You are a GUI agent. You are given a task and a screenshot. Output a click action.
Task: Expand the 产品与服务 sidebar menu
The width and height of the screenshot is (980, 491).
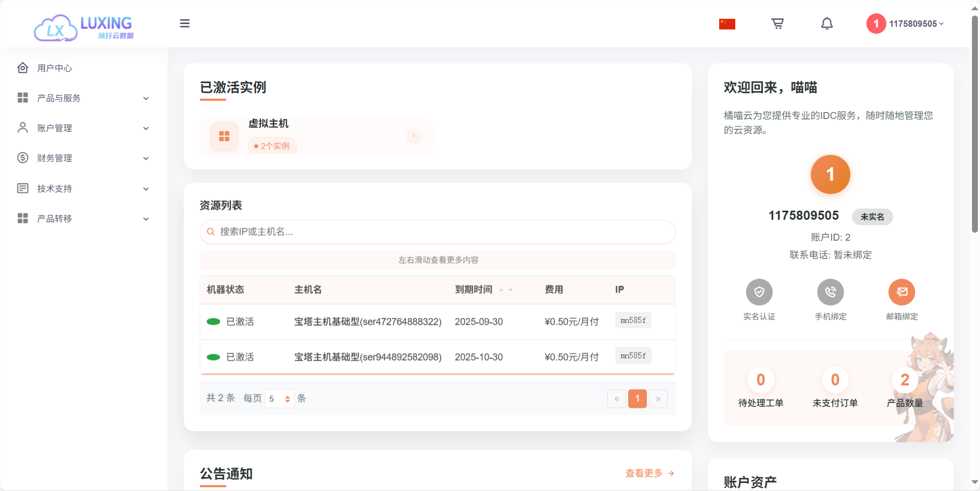click(83, 98)
